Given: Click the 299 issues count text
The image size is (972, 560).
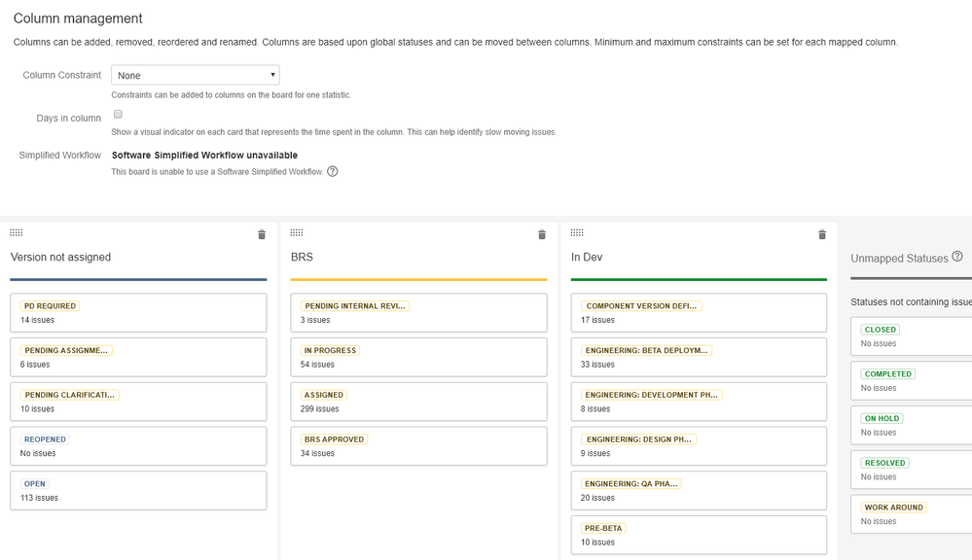Looking at the screenshot, I should pyautogui.click(x=320, y=409).
